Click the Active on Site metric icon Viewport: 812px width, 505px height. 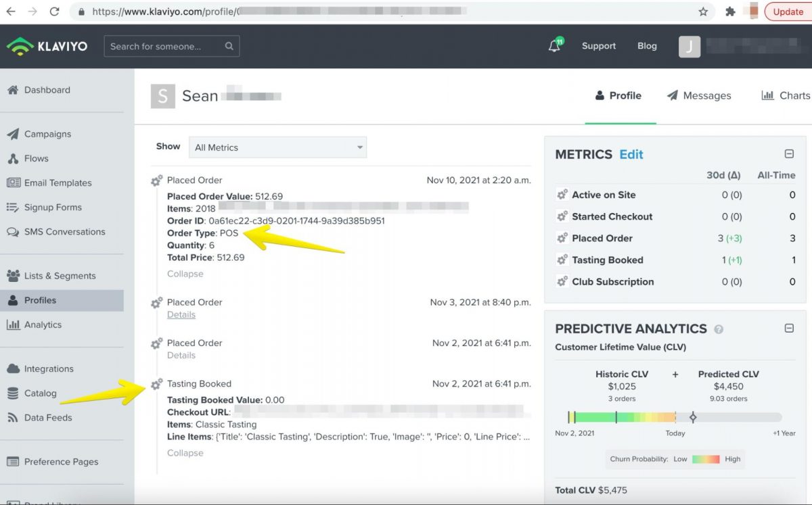pyautogui.click(x=562, y=195)
